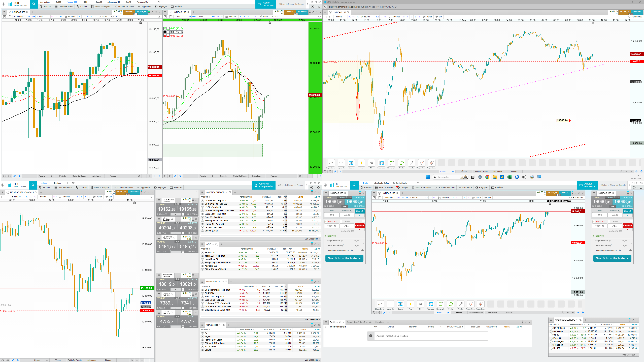Pick the Flèche arrow tool in popout chart
This screenshot has height=362, width=644.
click(x=412, y=163)
